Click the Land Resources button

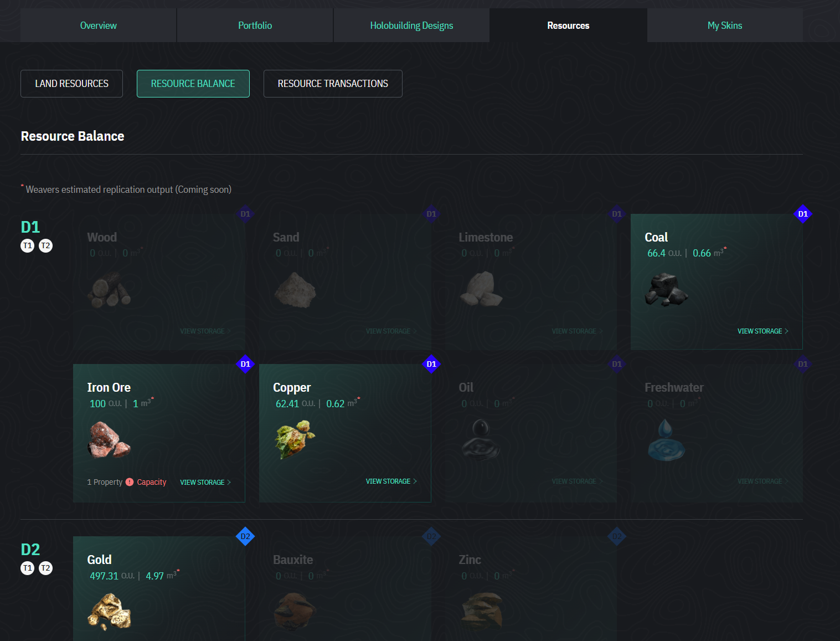point(72,84)
